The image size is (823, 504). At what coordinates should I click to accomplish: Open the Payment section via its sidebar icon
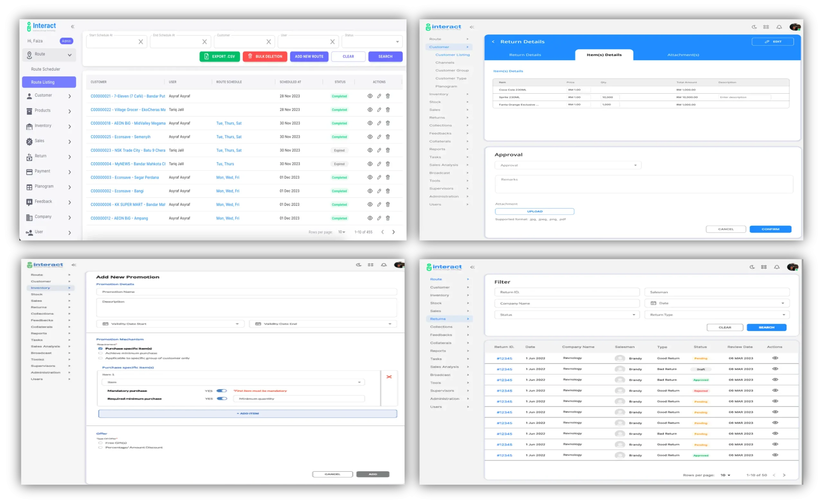click(29, 171)
